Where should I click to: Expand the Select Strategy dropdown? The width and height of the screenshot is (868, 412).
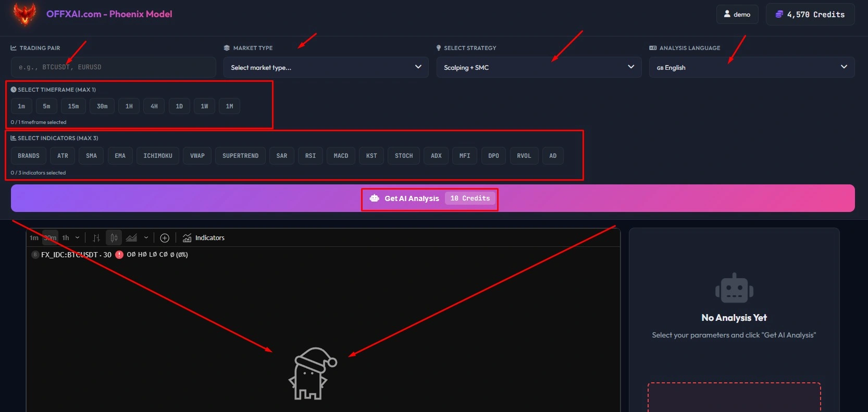[x=539, y=67]
